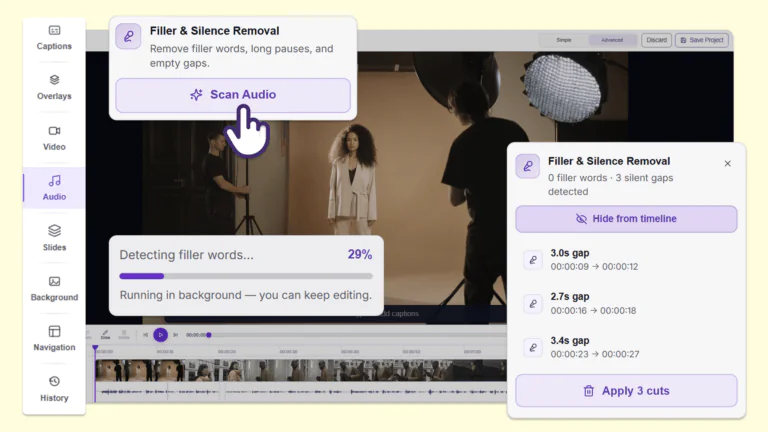768x432 pixels.
Task: Open the Captions sidebar panel
Action: (54, 38)
